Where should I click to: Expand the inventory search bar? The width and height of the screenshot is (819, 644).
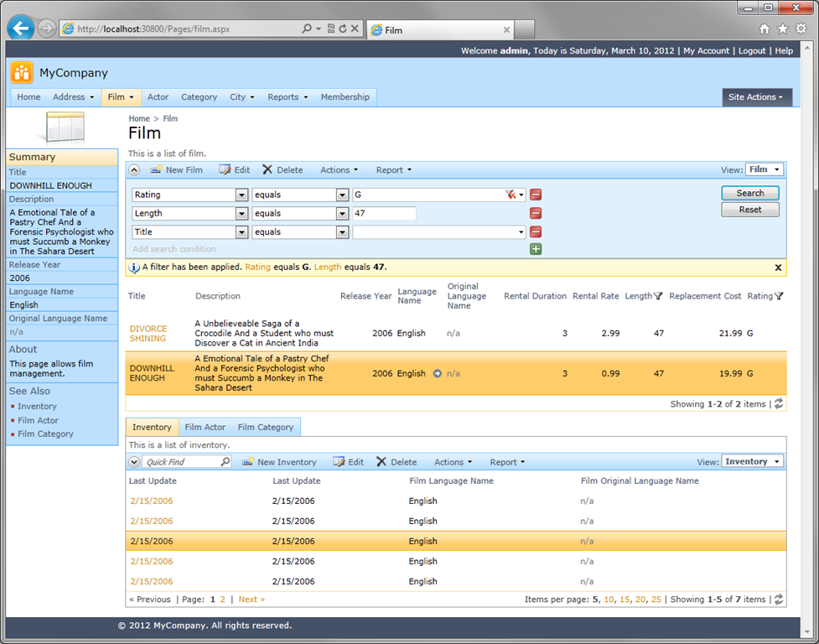134,462
